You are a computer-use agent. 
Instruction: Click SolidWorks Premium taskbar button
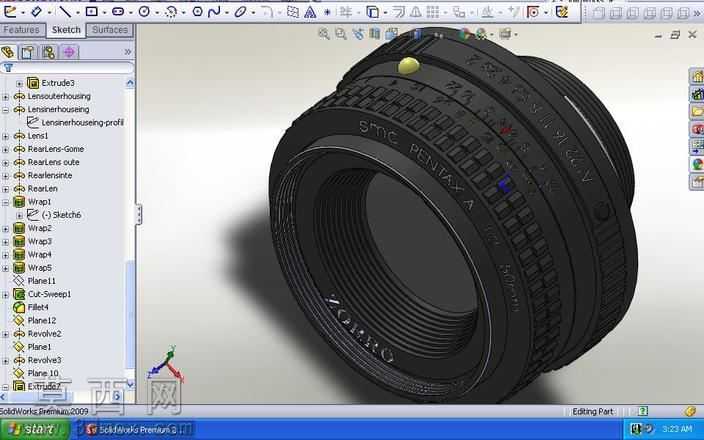pyautogui.click(x=138, y=430)
